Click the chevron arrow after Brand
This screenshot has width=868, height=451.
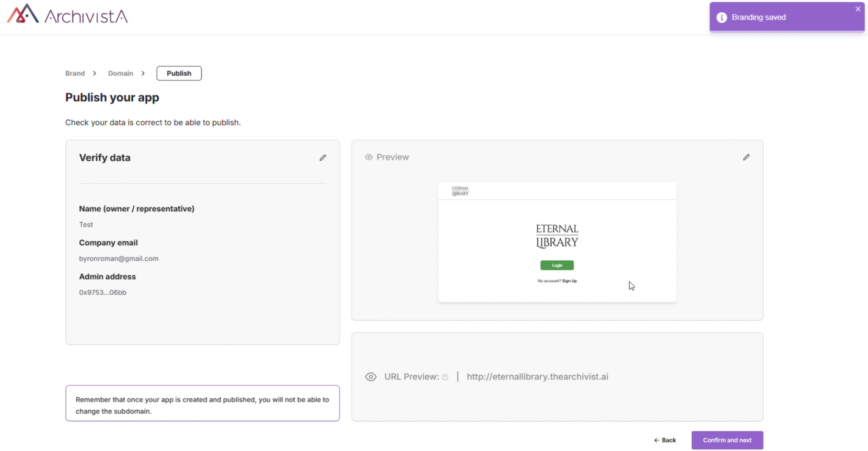94,73
